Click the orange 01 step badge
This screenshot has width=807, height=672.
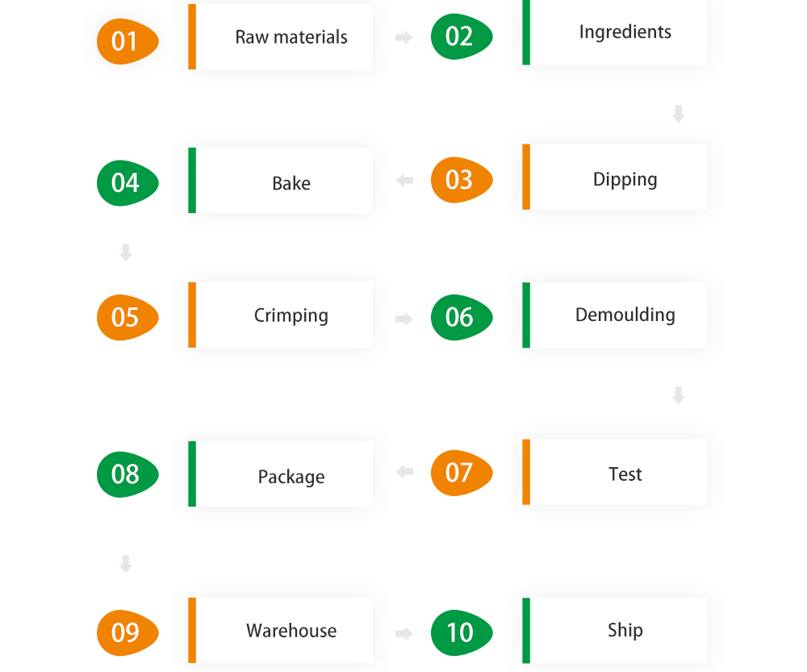128,41
